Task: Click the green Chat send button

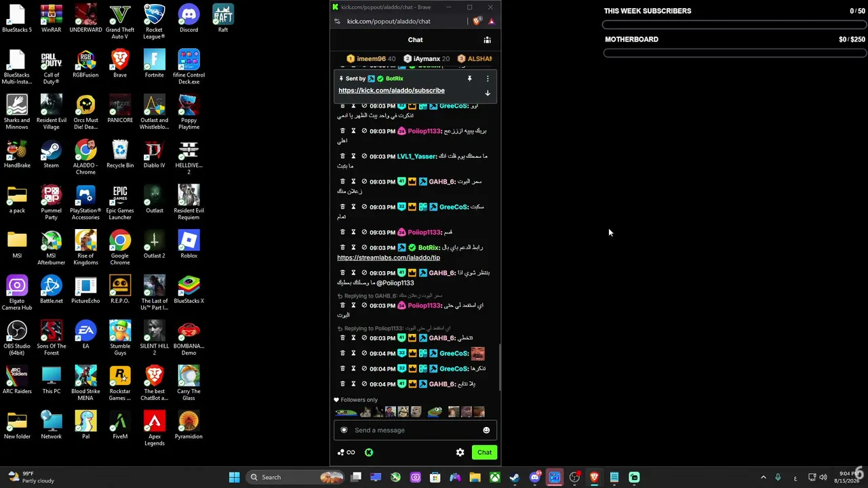Action: pos(484,452)
